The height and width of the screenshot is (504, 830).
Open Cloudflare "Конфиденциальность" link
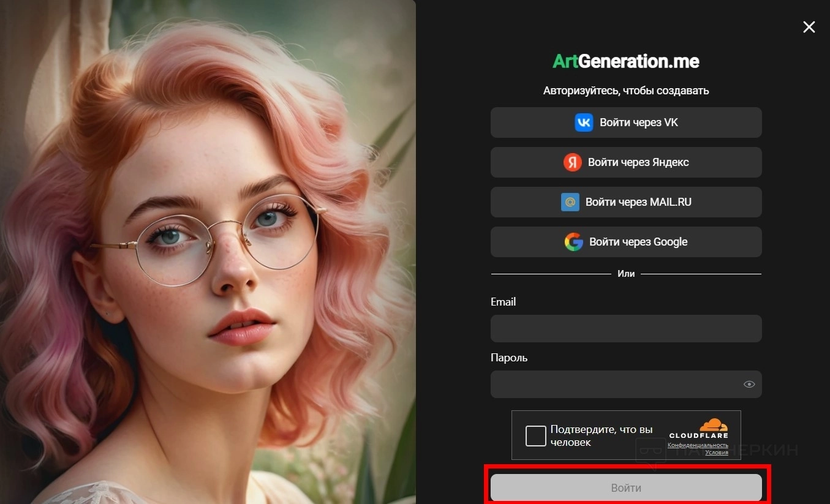point(698,445)
